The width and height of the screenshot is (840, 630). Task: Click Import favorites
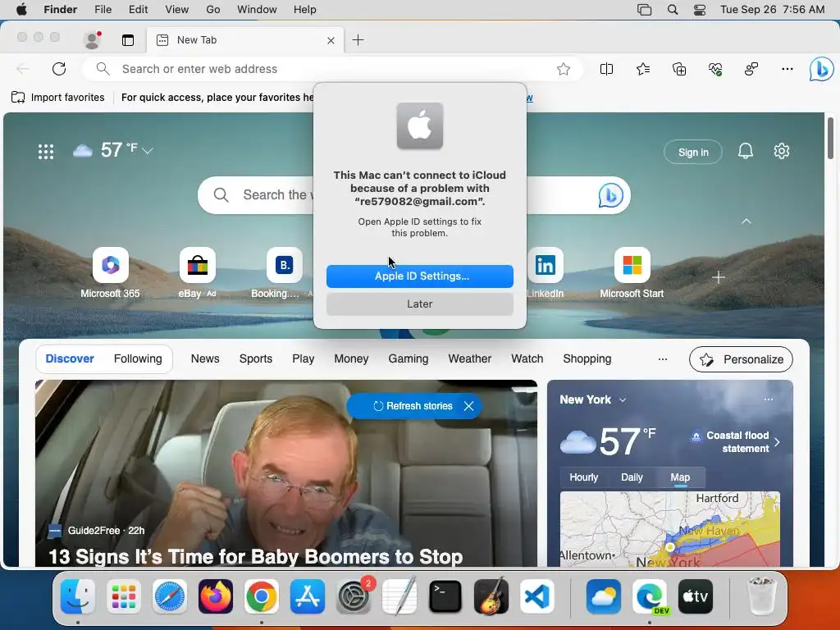pos(58,98)
